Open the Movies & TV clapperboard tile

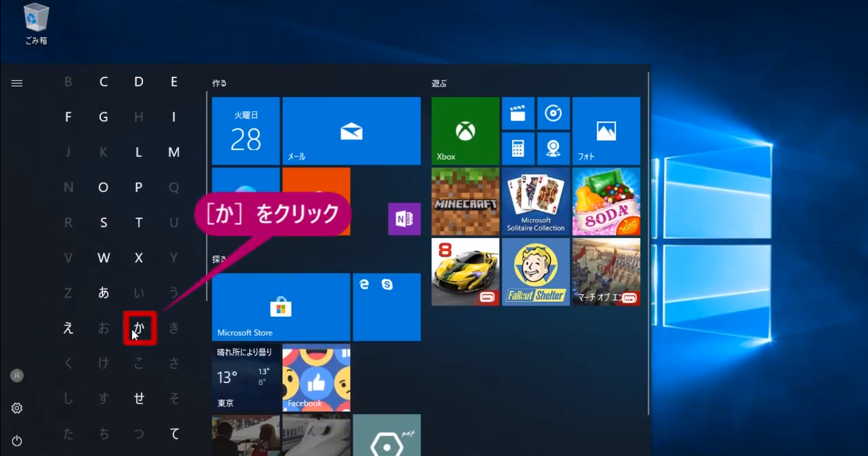[x=518, y=113]
